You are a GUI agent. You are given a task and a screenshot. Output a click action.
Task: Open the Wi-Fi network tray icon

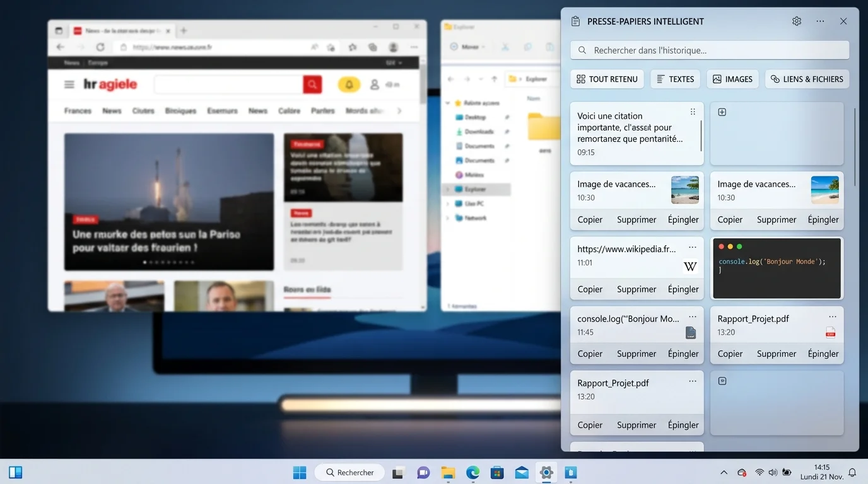[759, 473]
